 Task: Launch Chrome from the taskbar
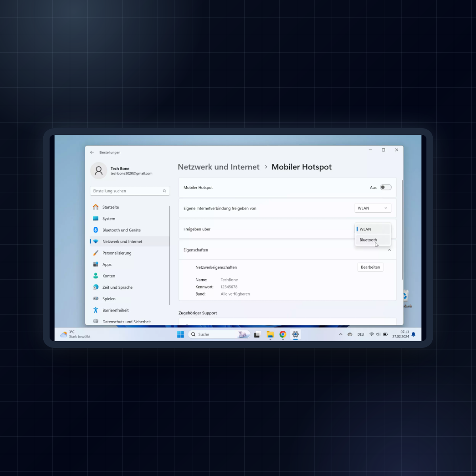[x=283, y=334]
